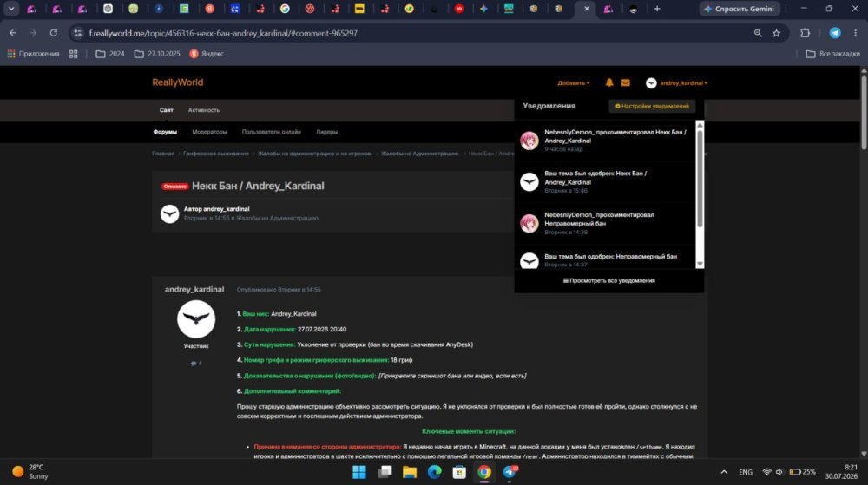
Task: Click the Отказано status badge
Action: tap(175, 187)
